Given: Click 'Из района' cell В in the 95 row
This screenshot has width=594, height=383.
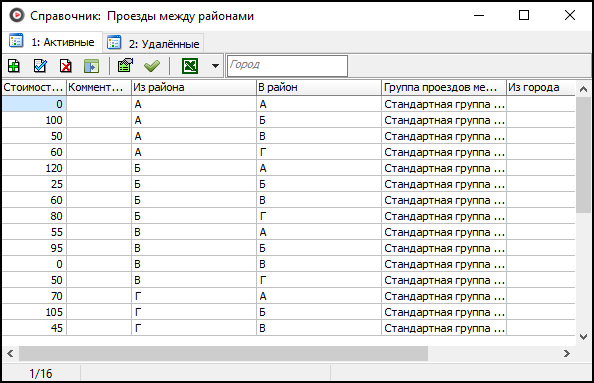Looking at the screenshot, I should [194, 248].
